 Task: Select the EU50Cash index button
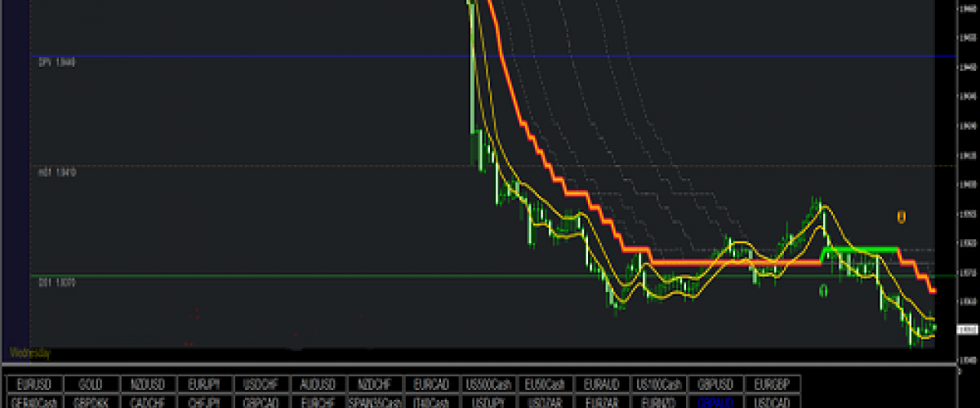545,384
